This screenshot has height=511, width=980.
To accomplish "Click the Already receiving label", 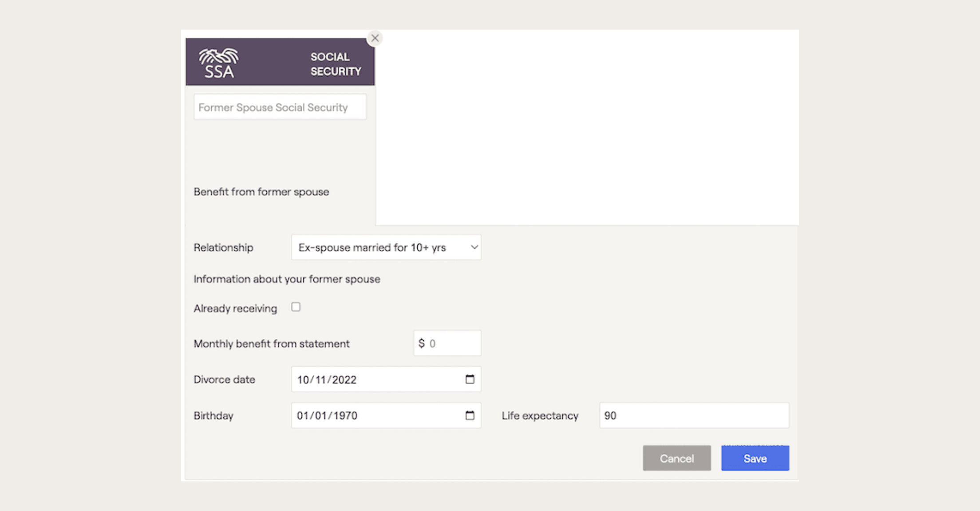I will point(235,308).
